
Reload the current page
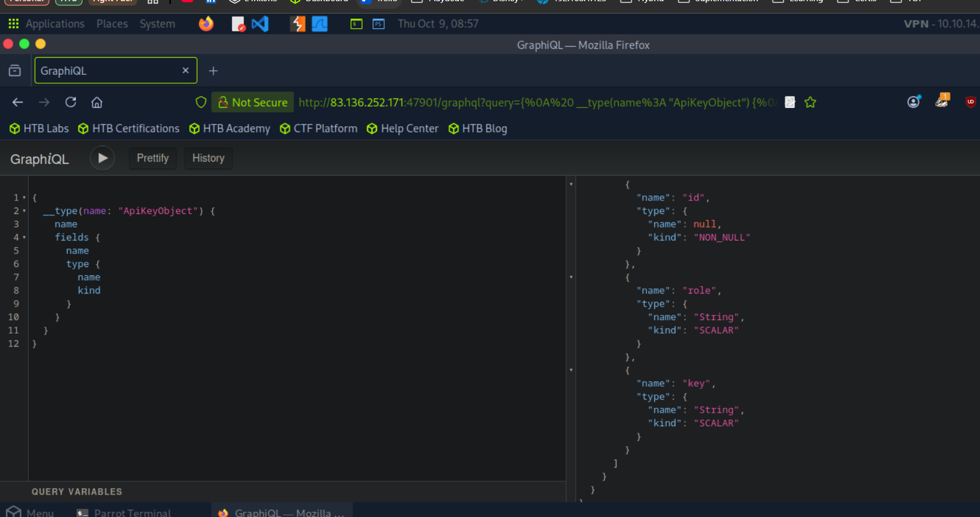coord(71,103)
